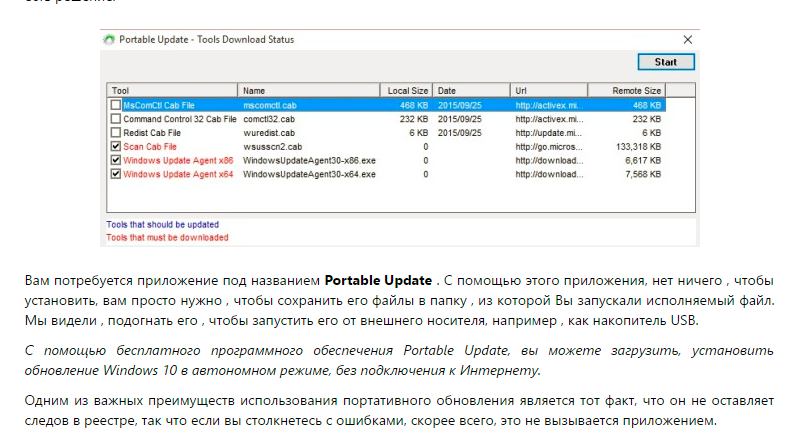Uncheck the Scan Cab File checkbox
Screen dimensions: 788x444
coord(116,146)
